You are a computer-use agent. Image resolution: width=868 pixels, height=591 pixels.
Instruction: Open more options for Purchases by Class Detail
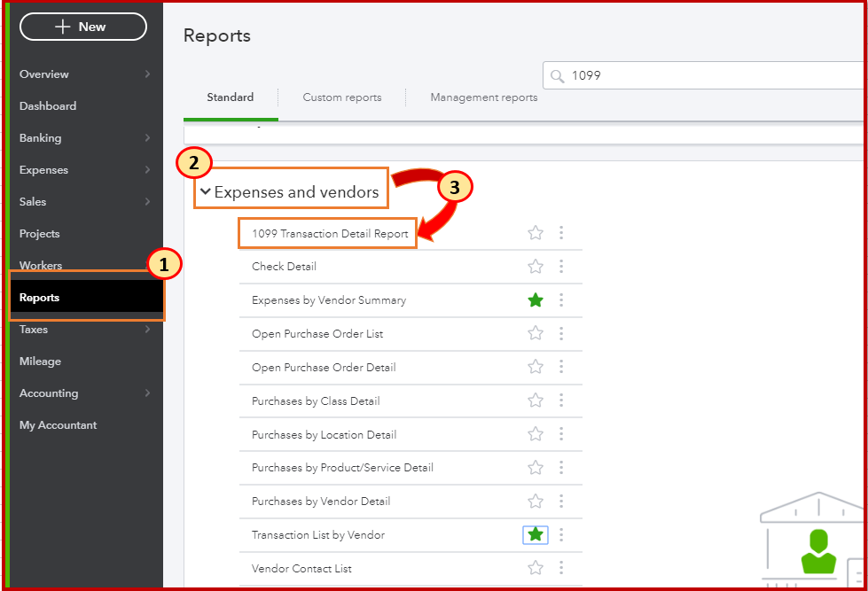[x=561, y=401]
